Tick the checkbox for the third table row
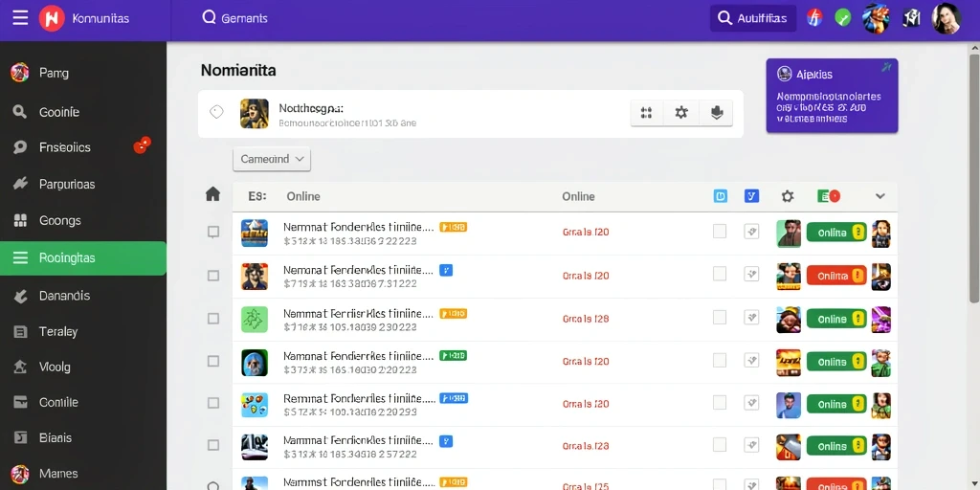The height and width of the screenshot is (490, 980). click(x=213, y=319)
